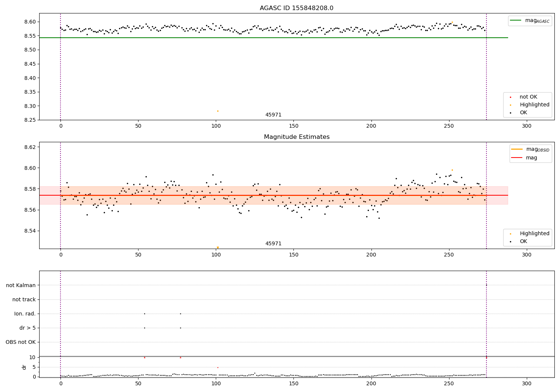Click the 'AGASC ID 155848208.0' plot title

pyautogui.click(x=296, y=8)
